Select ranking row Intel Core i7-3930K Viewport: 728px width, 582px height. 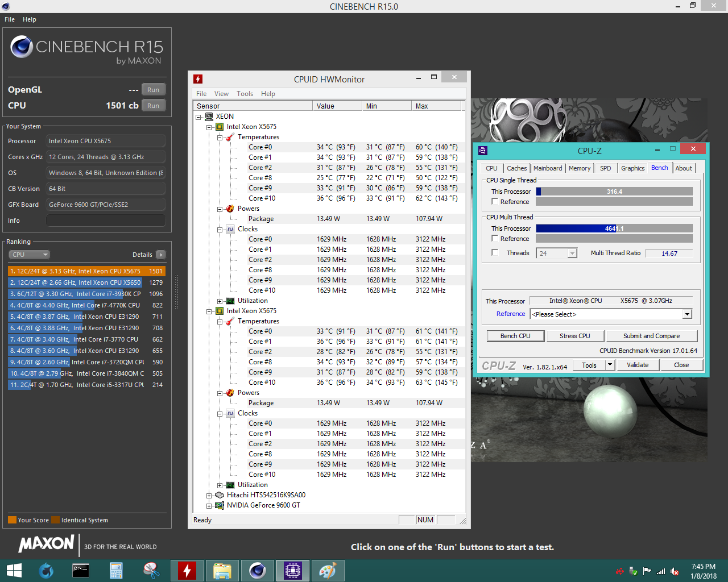(x=86, y=294)
